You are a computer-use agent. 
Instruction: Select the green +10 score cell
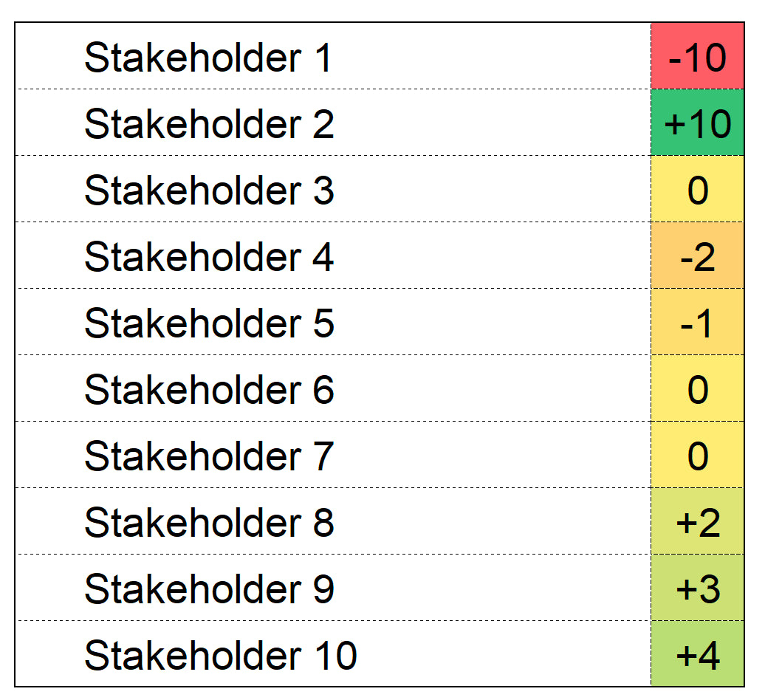pos(698,123)
